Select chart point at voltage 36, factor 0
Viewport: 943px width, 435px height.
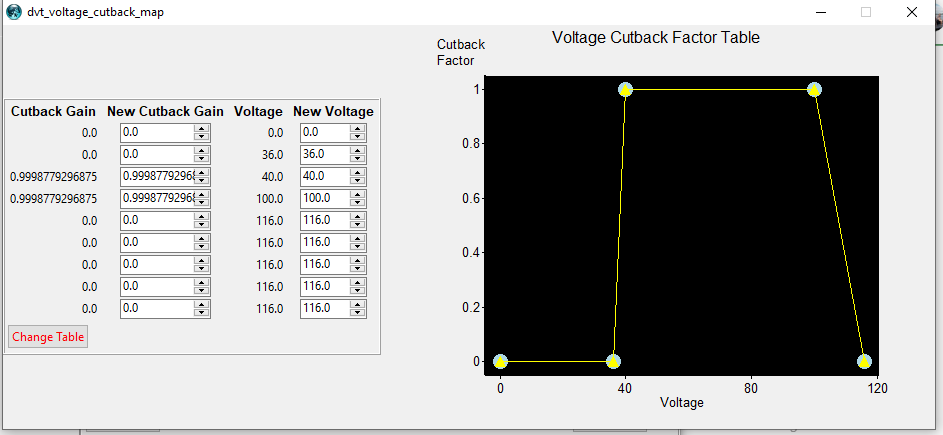pyautogui.click(x=613, y=362)
